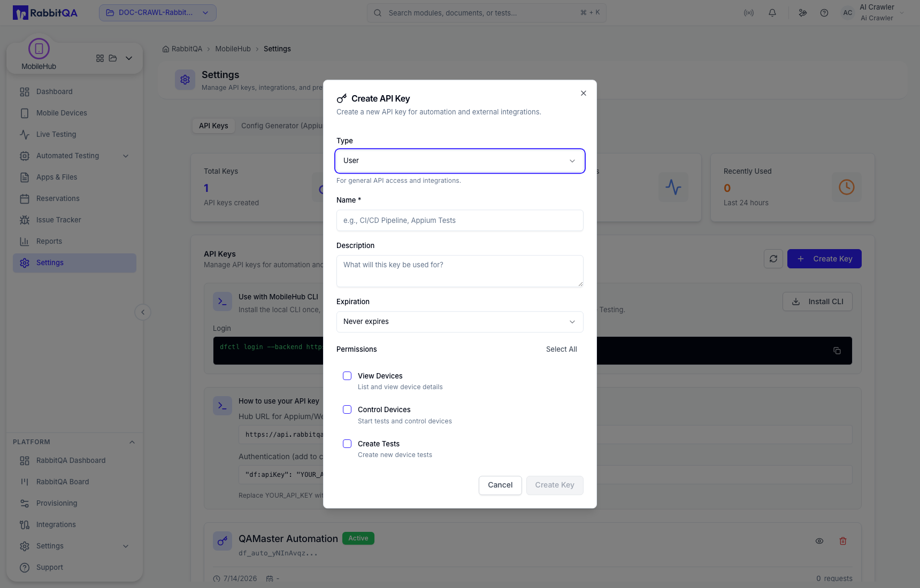Go to Live Testing
Screen dimensions: 920x588
[x=74, y=134]
